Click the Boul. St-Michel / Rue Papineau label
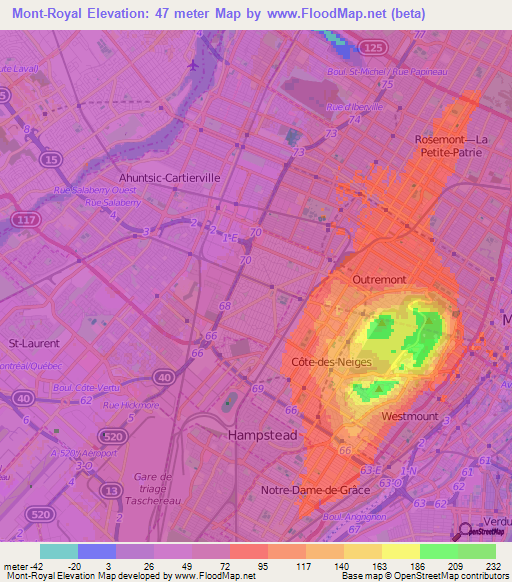Viewport: 512px width, 582px height. click(387, 72)
